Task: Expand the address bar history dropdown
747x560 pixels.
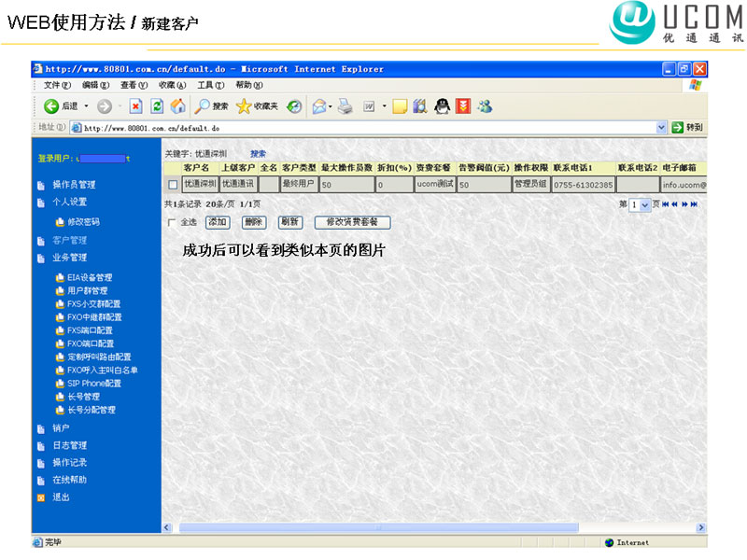Action: pyautogui.click(x=661, y=127)
